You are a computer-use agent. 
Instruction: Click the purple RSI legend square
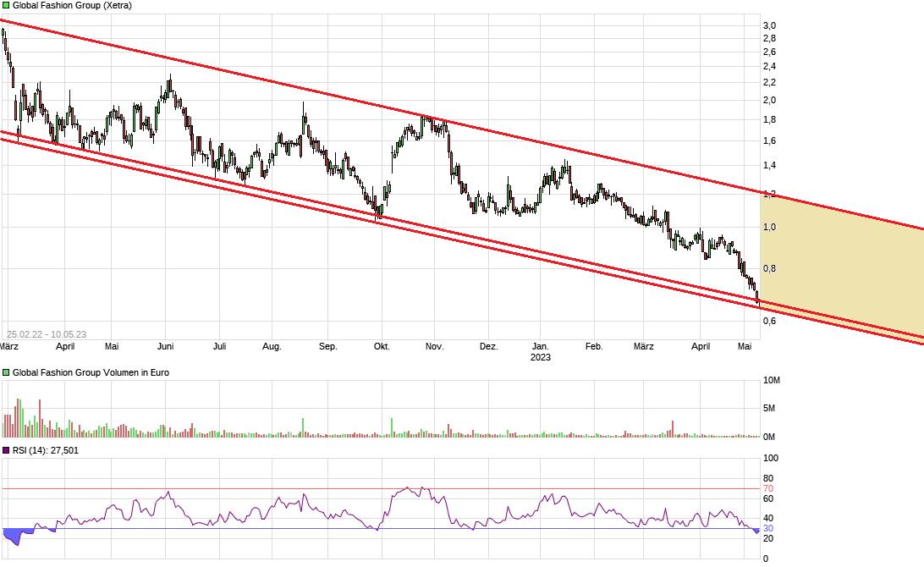click(6, 450)
